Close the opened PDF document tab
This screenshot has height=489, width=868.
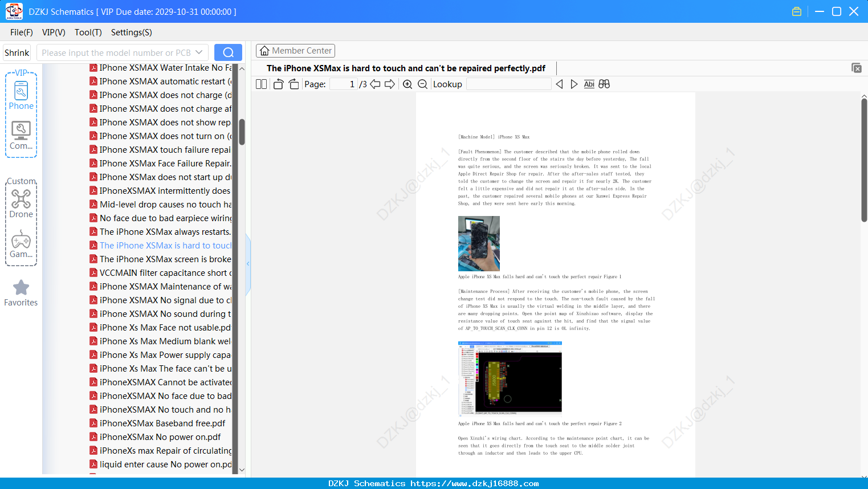point(857,68)
